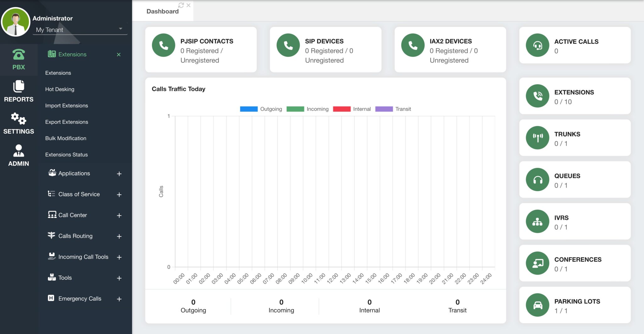The width and height of the screenshot is (644, 334).
Task: Open the Hot Desking page
Action: 60,89
